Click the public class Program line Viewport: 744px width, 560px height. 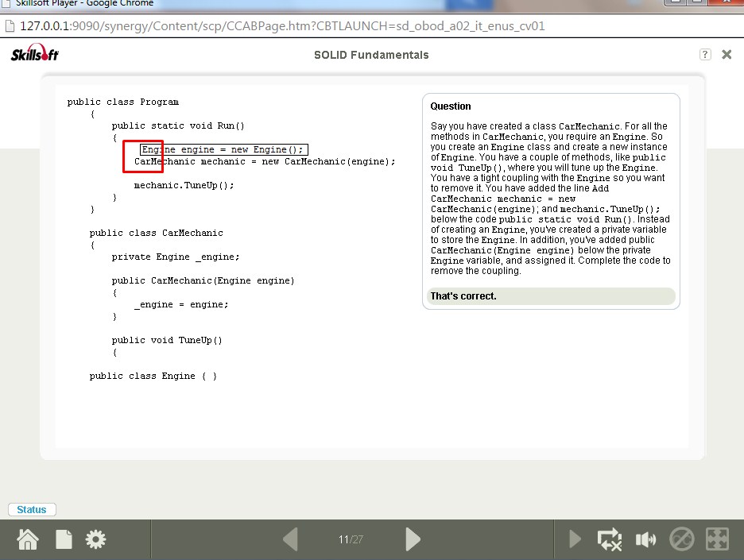123,102
